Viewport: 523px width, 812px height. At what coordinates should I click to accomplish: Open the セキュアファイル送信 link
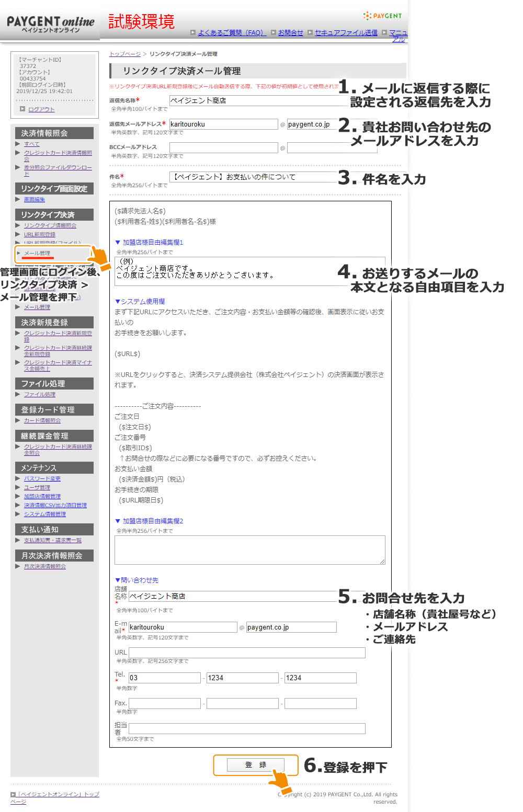346,32
